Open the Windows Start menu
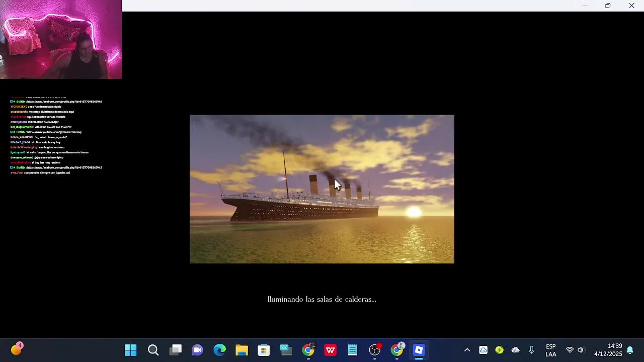644x362 pixels. (130, 350)
